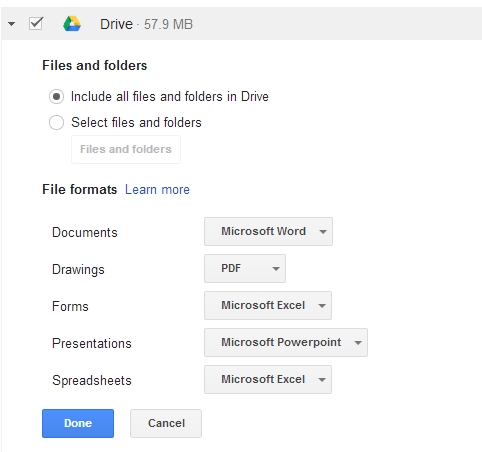Click the Presentations label
The image size is (482, 452).
[x=92, y=343]
